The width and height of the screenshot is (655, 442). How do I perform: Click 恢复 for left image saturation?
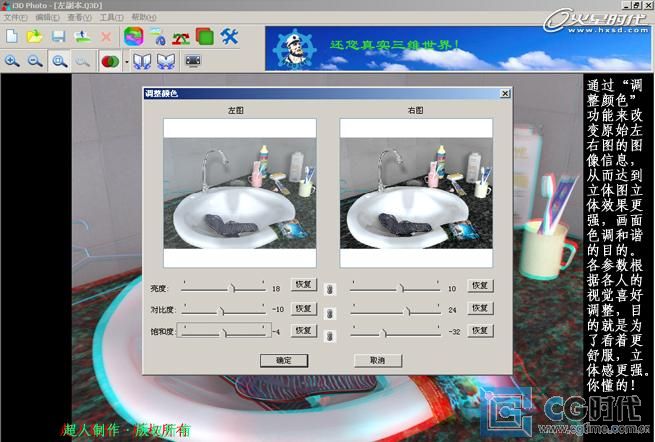[304, 330]
